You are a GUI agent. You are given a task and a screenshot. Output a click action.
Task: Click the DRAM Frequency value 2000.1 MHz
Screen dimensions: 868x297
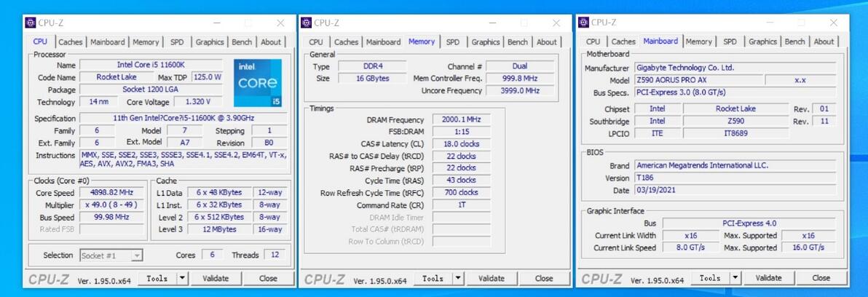pos(461,119)
